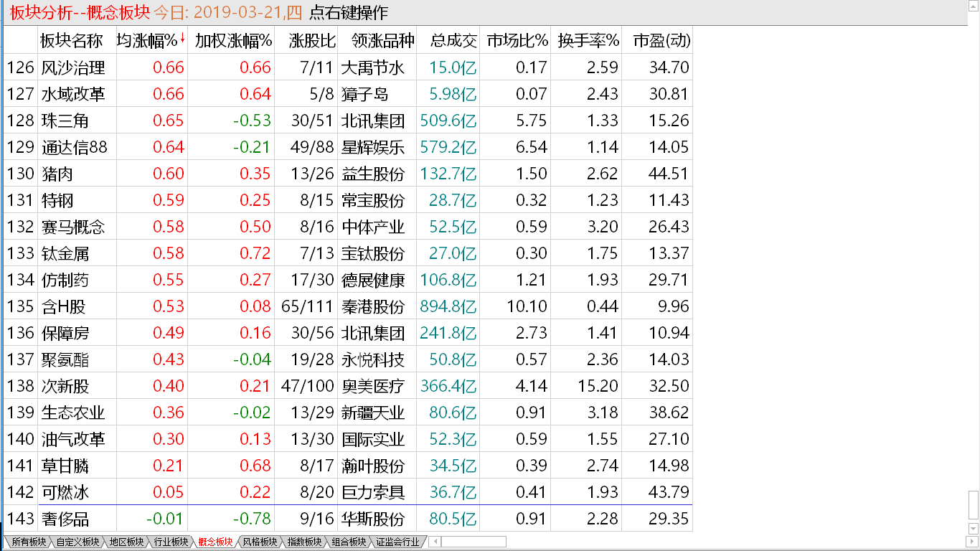Sort by 涨股比 column header
This screenshot has height=551, width=980.
pyautogui.click(x=313, y=41)
